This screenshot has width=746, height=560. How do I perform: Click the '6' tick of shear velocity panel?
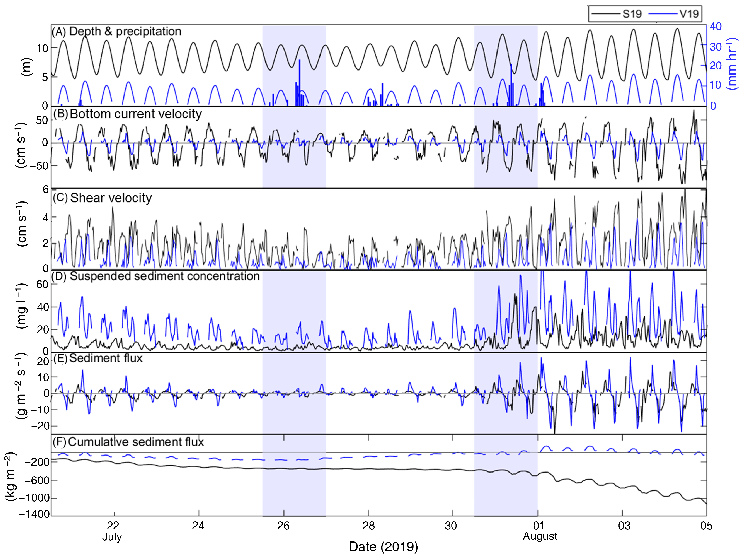pyautogui.click(x=46, y=190)
